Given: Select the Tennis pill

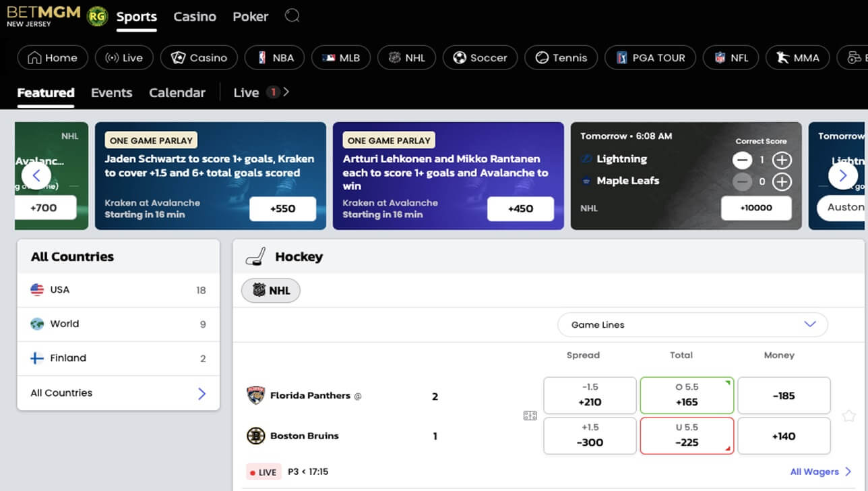Looking at the screenshot, I should click(561, 58).
